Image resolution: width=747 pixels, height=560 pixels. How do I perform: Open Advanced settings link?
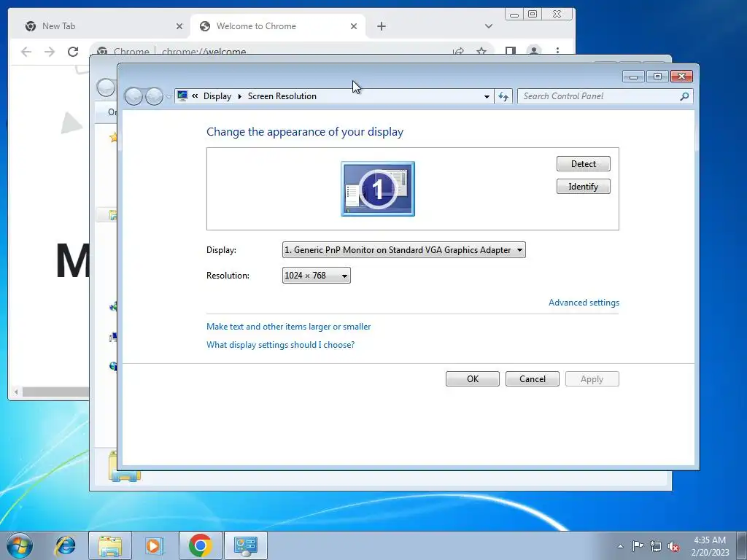(584, 303)
